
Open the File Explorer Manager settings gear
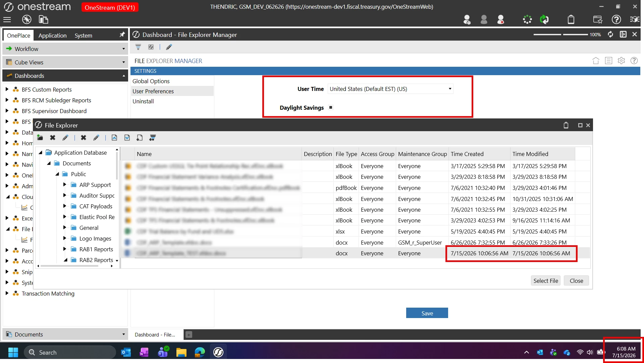point(621,61)
